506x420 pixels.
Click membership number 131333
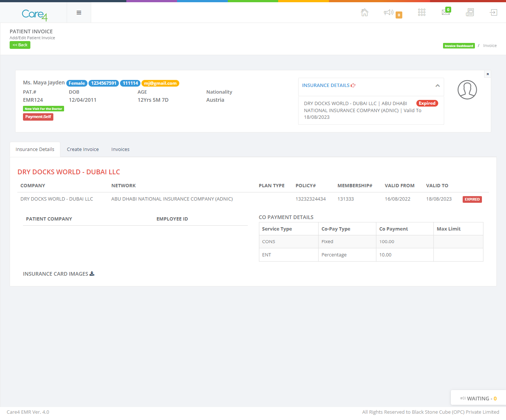[x=346, y=199]
